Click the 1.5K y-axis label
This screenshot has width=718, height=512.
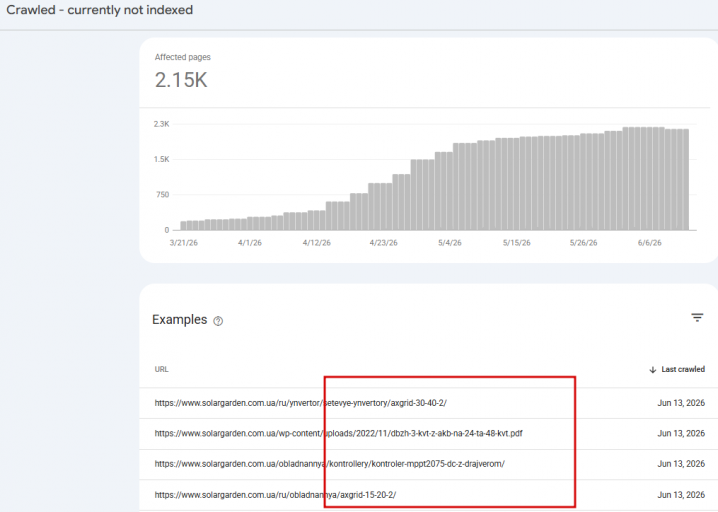coord(161,159)
